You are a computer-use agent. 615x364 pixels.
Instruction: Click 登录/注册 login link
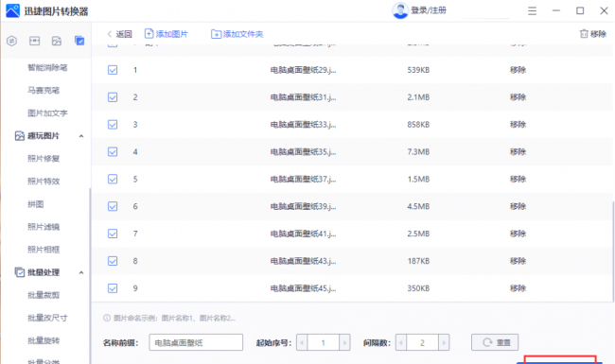tap(429, 10)
